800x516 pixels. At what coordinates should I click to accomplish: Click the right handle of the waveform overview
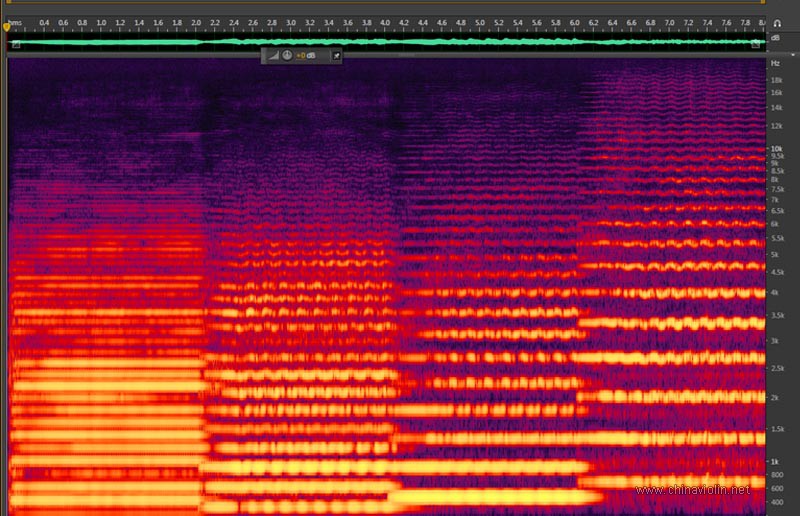tap(756, 43)
